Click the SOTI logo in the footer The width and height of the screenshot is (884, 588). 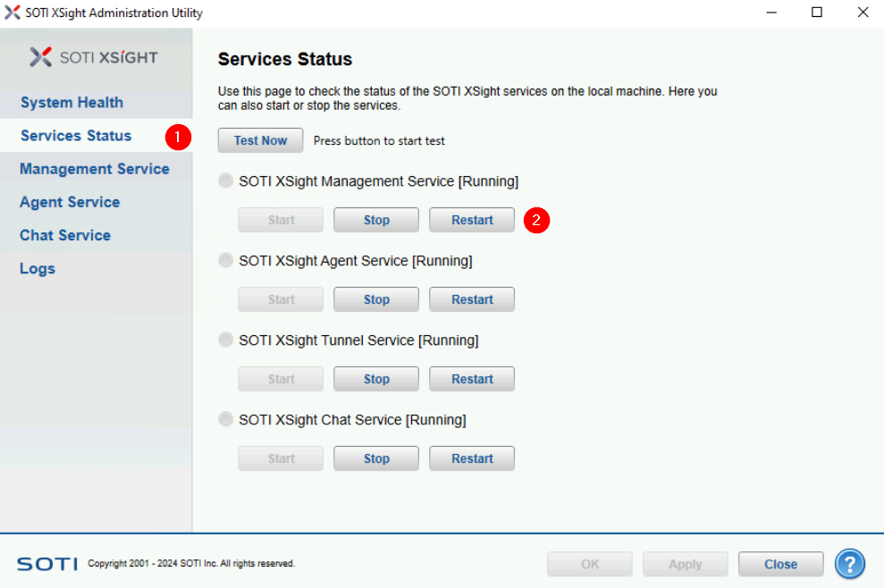[47, 564]
